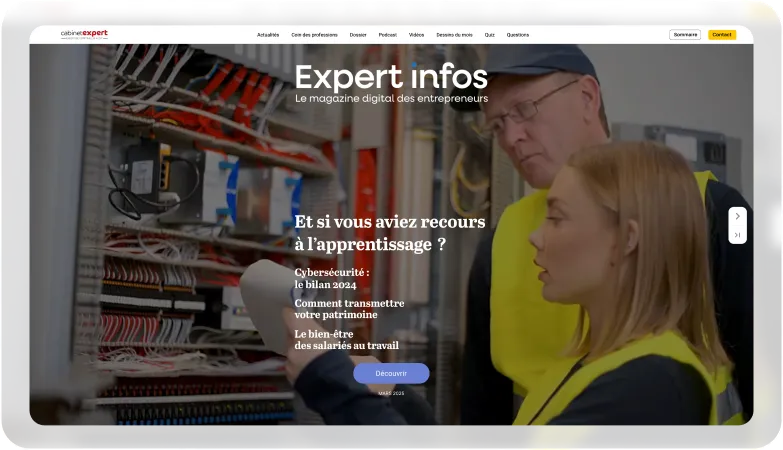Open the Actualités menu item
783x450 pixels.
click(x=268, y=35)
